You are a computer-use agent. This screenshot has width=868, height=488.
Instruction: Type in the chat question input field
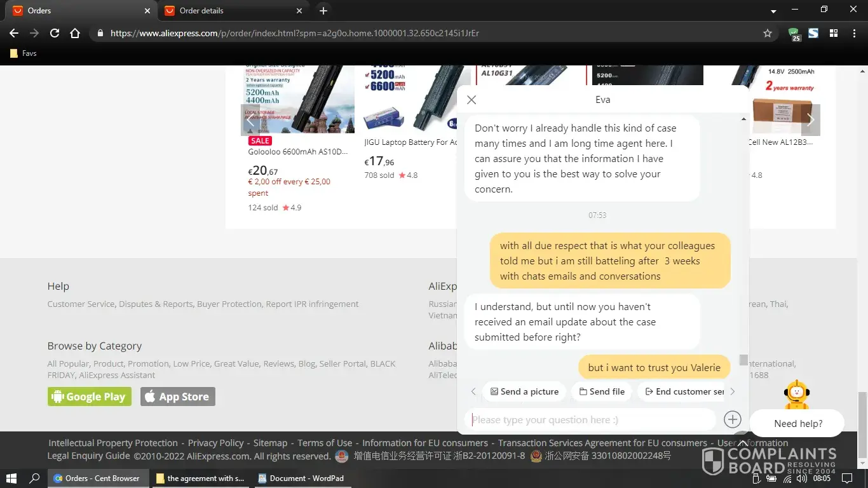click(x=591, y=420)
